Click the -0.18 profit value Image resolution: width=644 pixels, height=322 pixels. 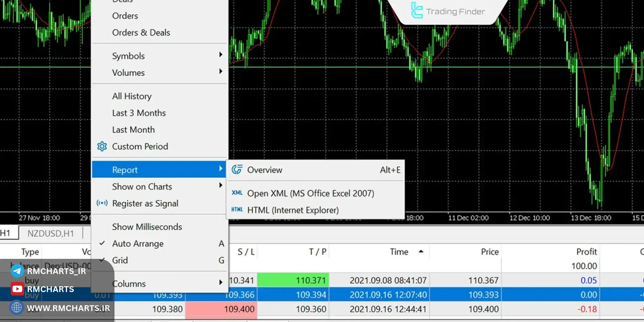pyautogui.click(x=587, y=309)
